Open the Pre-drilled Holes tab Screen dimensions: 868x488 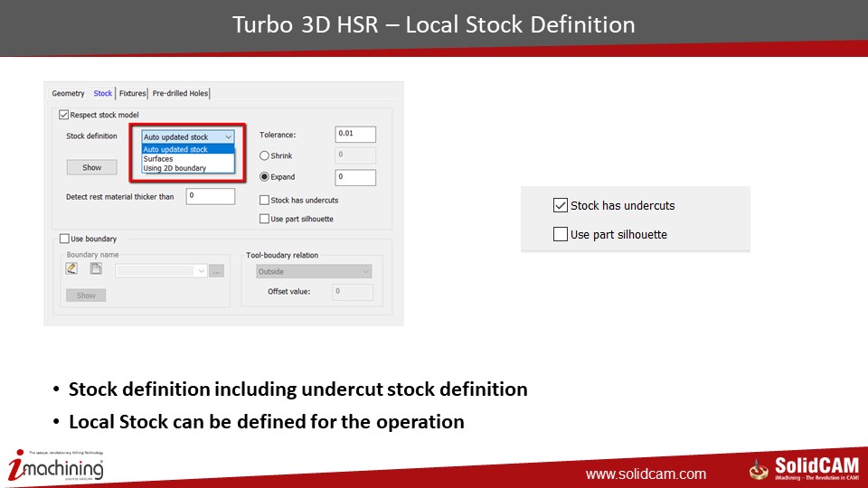(180, 93)
